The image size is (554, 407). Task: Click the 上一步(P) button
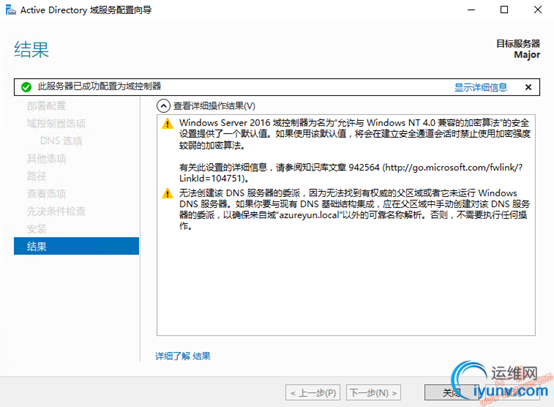pos(313,393)
